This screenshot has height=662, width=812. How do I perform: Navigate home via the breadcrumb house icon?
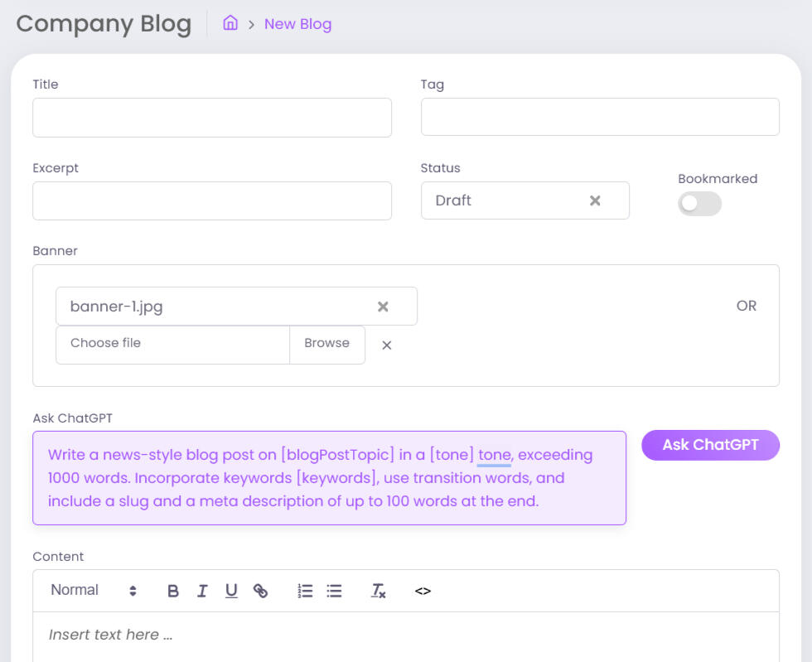point(230,23)
